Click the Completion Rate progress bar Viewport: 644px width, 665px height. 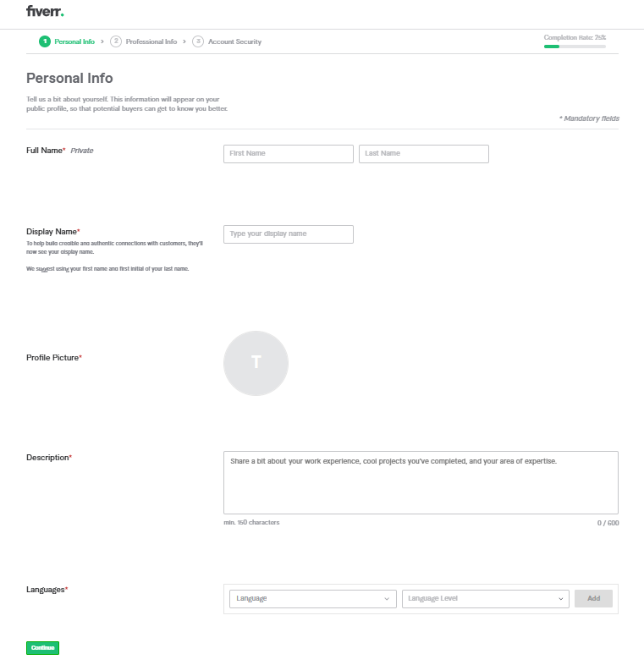(x=575, y=47)
